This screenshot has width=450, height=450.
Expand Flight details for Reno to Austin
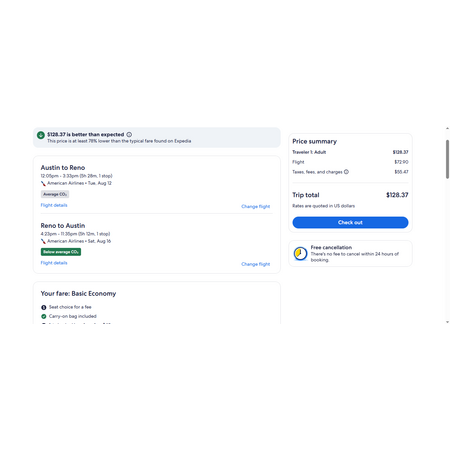pyautogui.click(x=54, y=263)
